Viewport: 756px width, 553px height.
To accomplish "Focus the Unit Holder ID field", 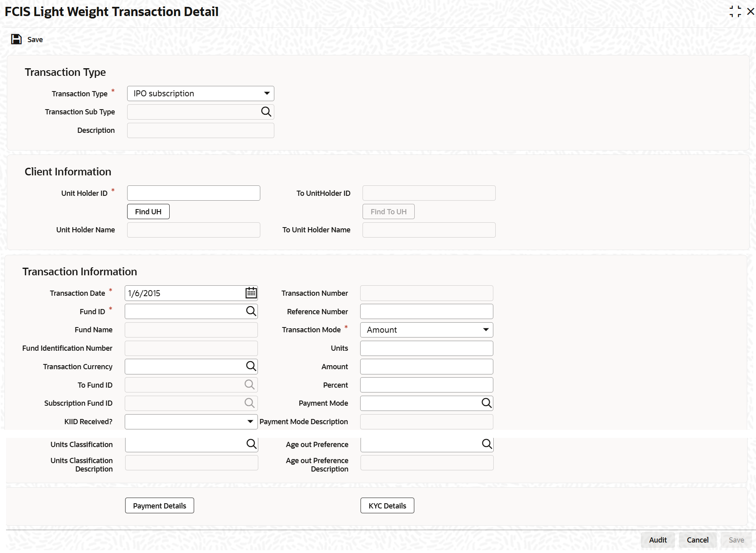I will 194,193.
